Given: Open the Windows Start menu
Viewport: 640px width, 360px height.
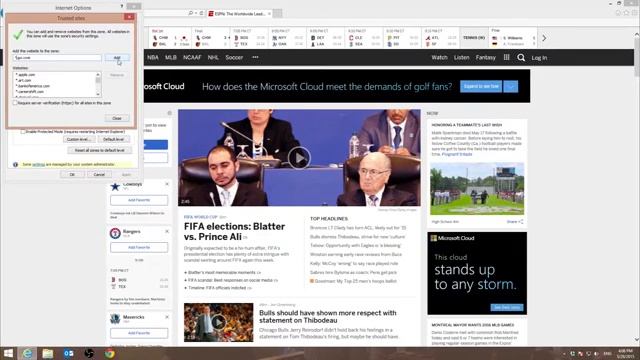Looking at the screenshot, I should (8, 353).
